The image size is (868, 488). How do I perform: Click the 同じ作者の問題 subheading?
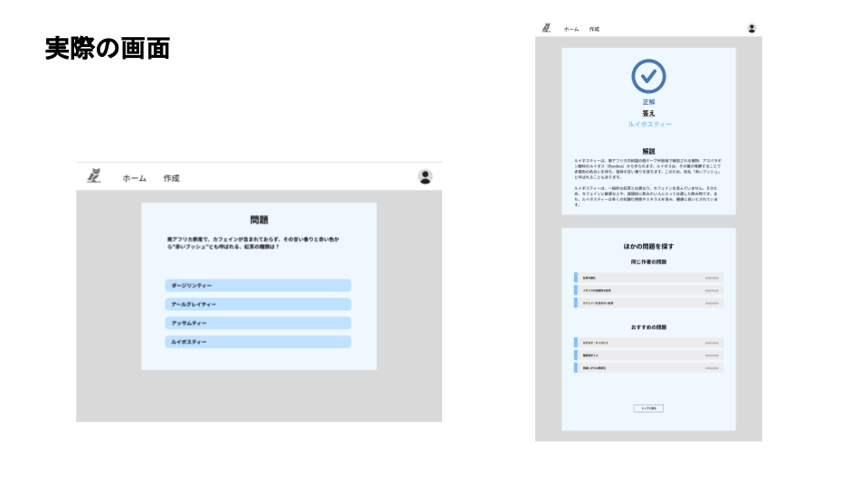648,262
